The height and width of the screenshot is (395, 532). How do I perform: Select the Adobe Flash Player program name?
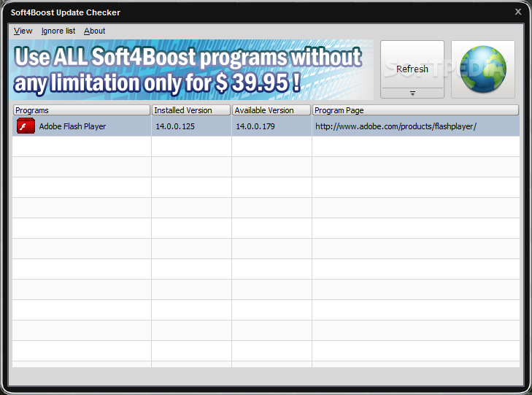pos(72,126)
